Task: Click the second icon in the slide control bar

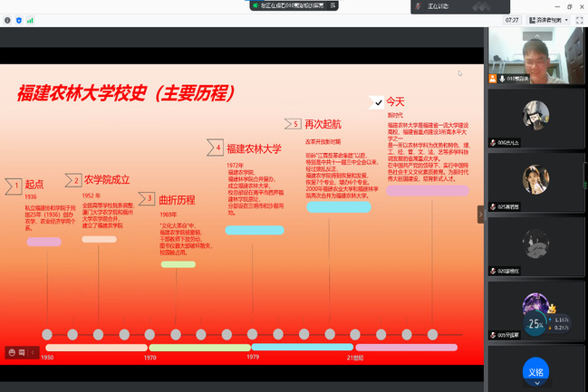Action: [x=22, y=352]
